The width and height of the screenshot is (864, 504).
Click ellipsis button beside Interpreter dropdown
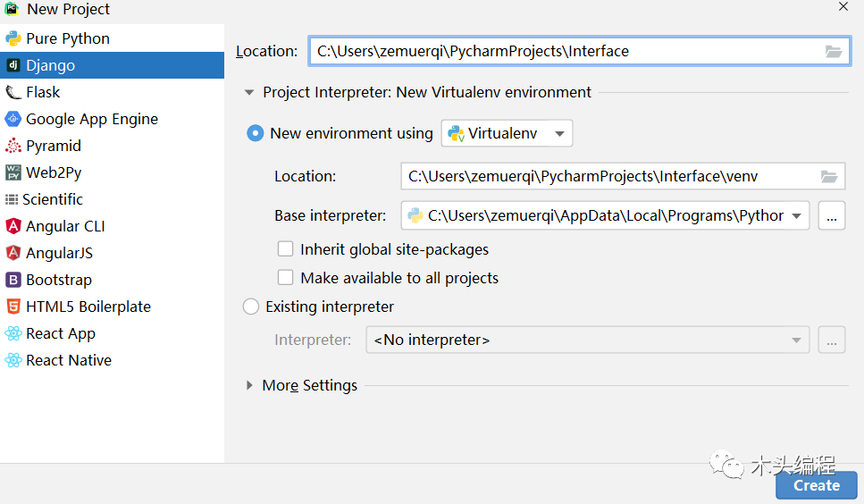[x=832, y=340]
